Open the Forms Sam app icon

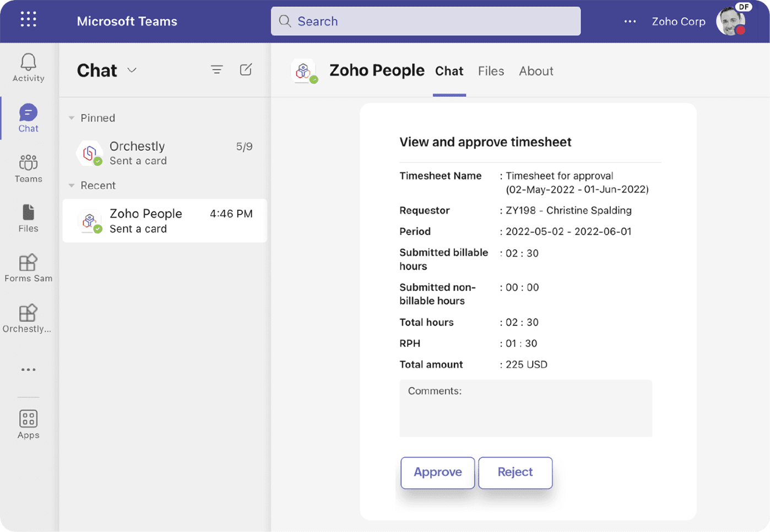(28, 268)
